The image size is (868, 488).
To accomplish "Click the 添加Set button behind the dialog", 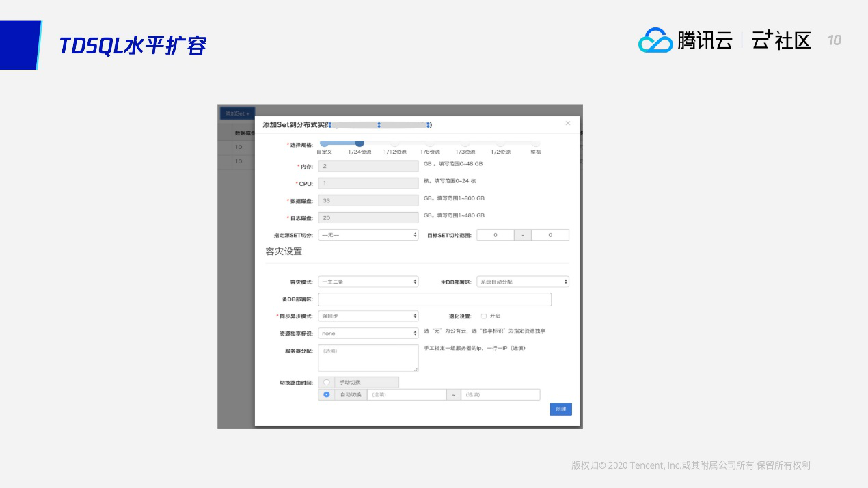I will [x=237, y=113].
